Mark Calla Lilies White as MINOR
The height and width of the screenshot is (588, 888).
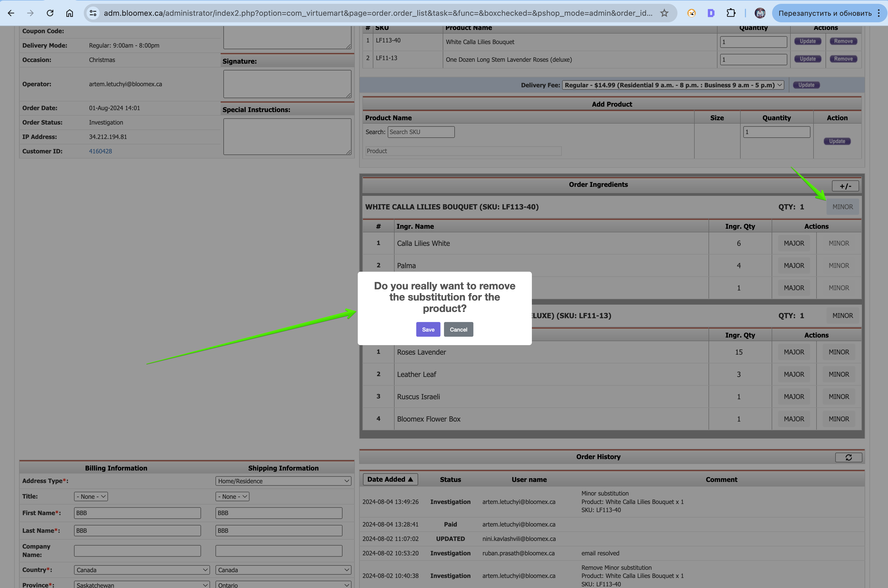pyautogui.click(x=839, y=243)
